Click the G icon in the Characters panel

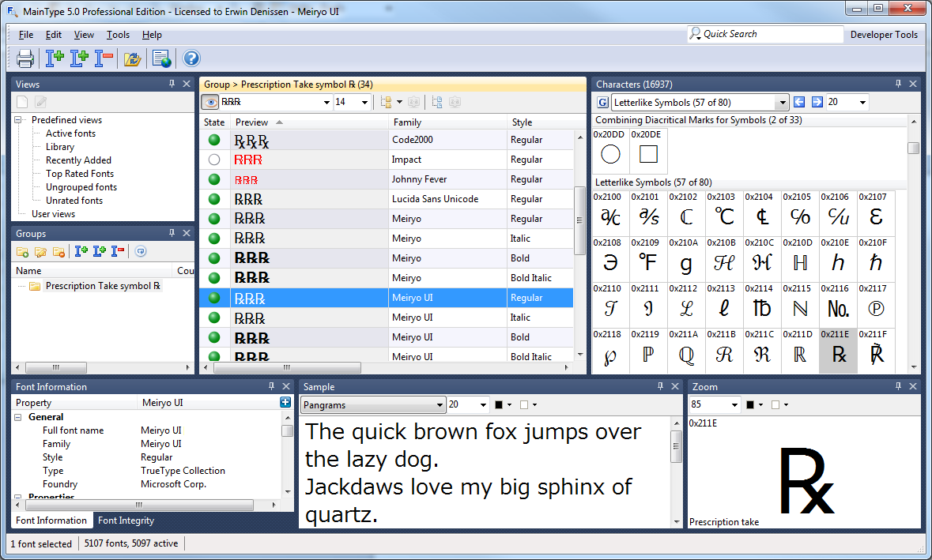click(x=602, y=102)
